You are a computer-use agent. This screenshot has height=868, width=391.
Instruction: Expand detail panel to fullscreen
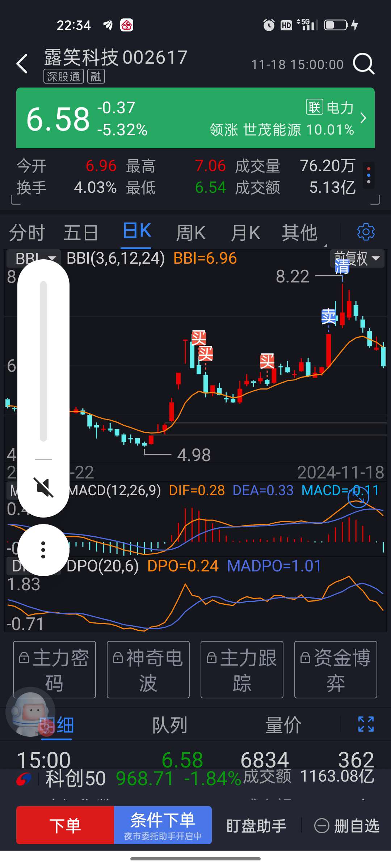tap(366, 724)
